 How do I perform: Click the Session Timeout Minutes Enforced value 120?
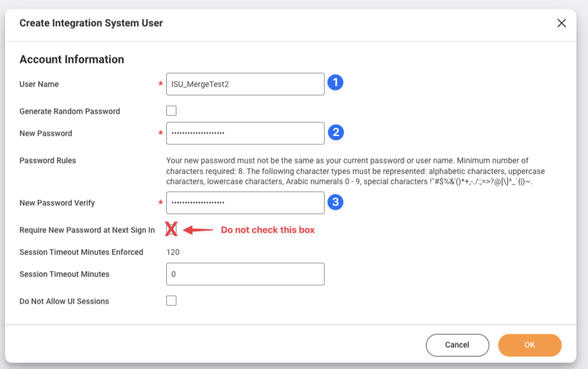coord(173,252)
